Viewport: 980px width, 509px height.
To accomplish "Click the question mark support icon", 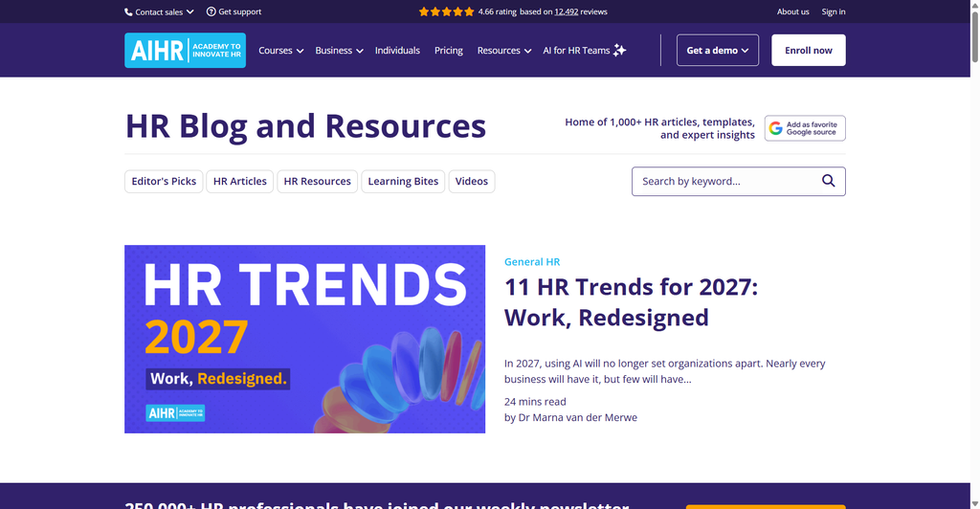I will [x=212, y=11].
